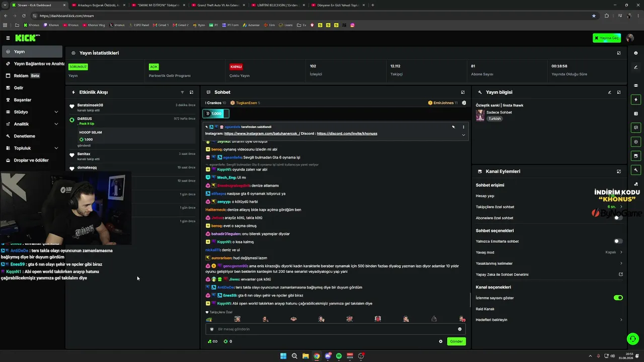The height and width of the screenshot is (362, 644).
Task: Open Droplar ve ödüller page
Action: pyautogui.click(x=32, y=160)
